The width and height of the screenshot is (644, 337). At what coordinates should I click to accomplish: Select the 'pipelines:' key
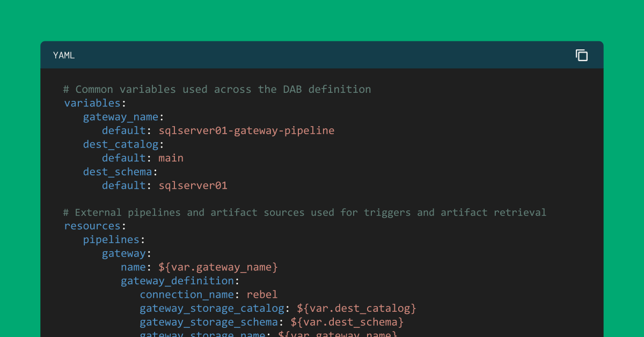[114, 240]
